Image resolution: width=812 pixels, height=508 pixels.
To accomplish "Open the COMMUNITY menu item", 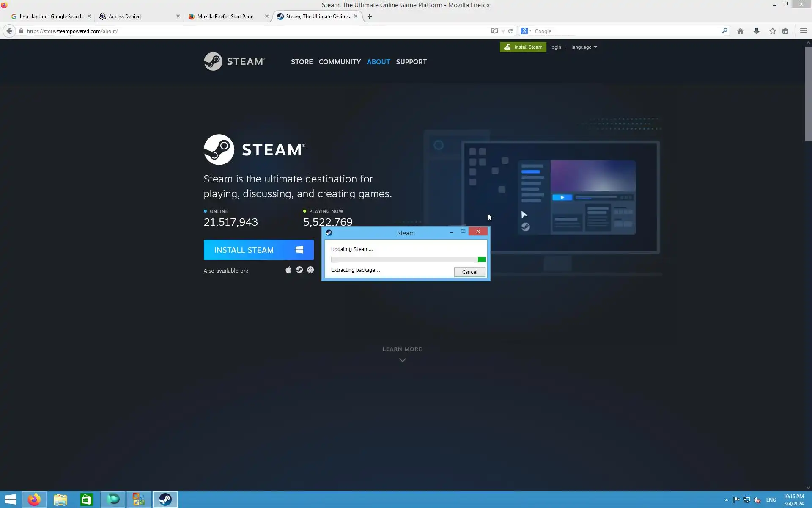I will tap(340, 62).
